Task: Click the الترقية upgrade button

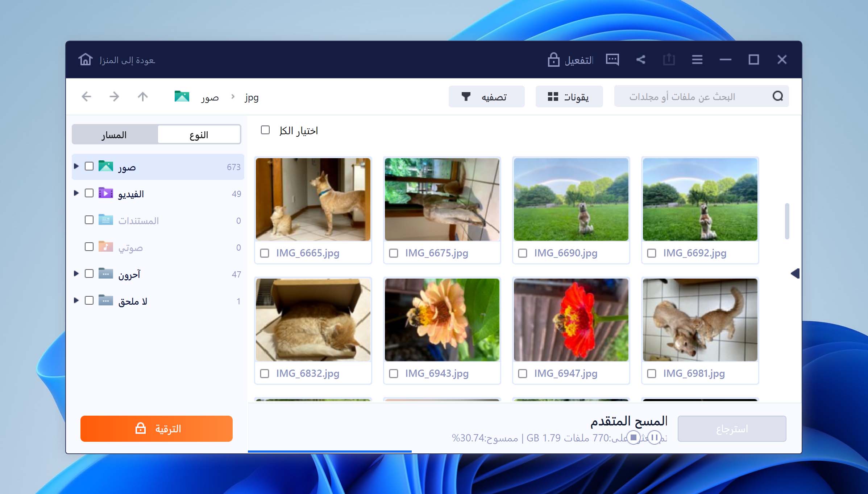Action: click(157, 429)
